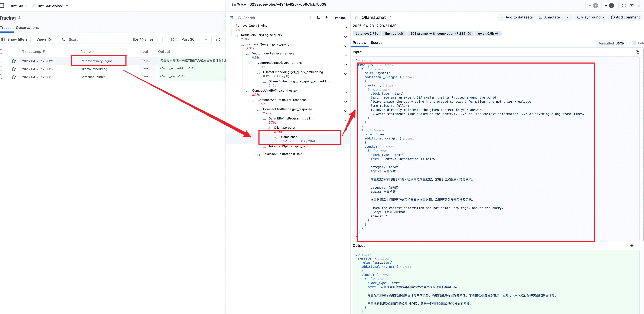The image size is (644, 314).
Task: Click the refresh traces icon
Action: click(x=218, y=40)
